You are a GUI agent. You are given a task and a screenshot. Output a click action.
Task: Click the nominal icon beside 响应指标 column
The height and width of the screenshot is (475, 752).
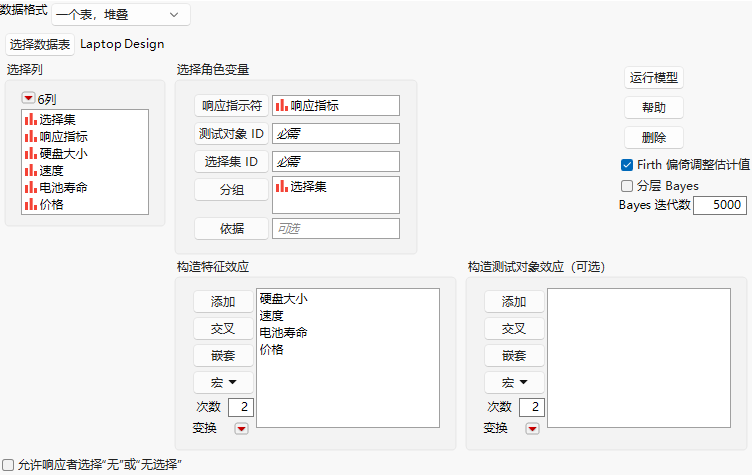[31, 136]
